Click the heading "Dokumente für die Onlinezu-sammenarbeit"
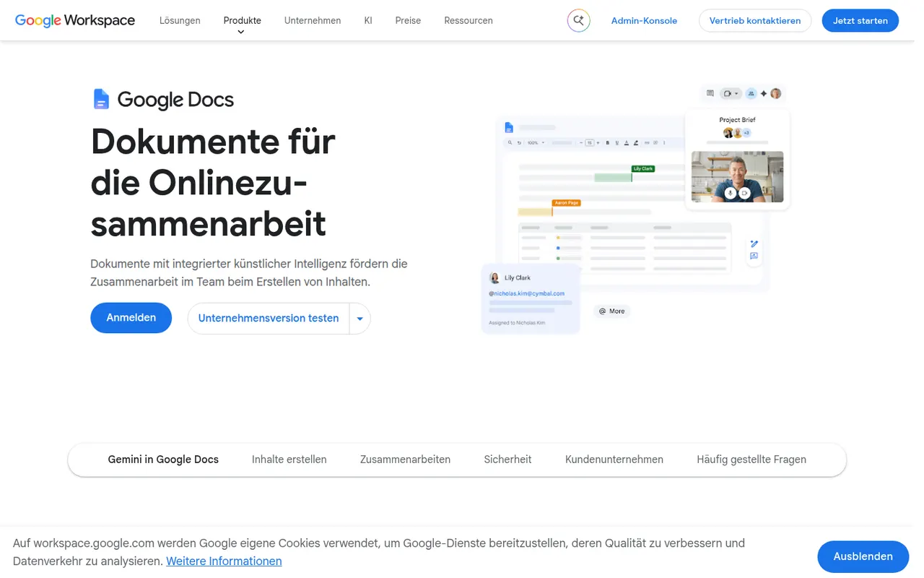The height and width of the screenshot is (578, 924). 213,182
